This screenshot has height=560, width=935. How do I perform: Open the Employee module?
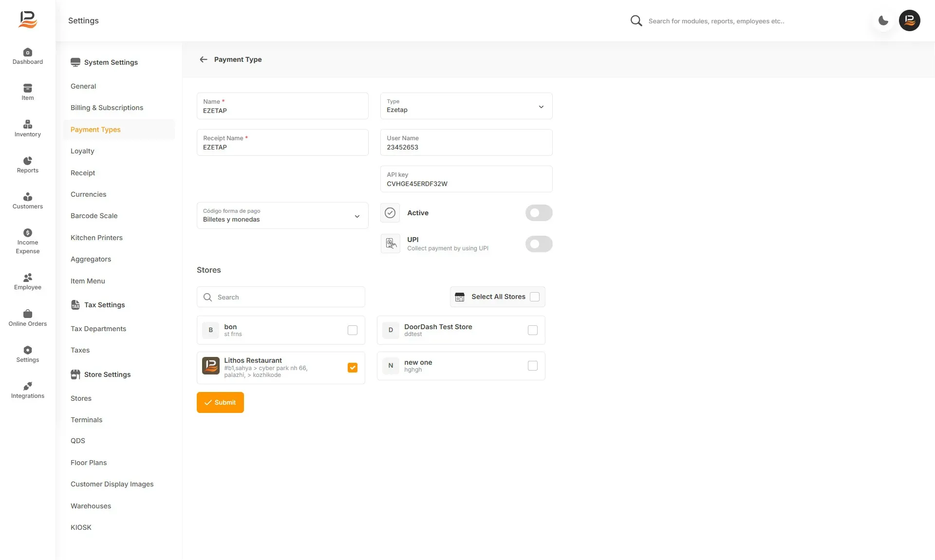[x=27, y=281]
